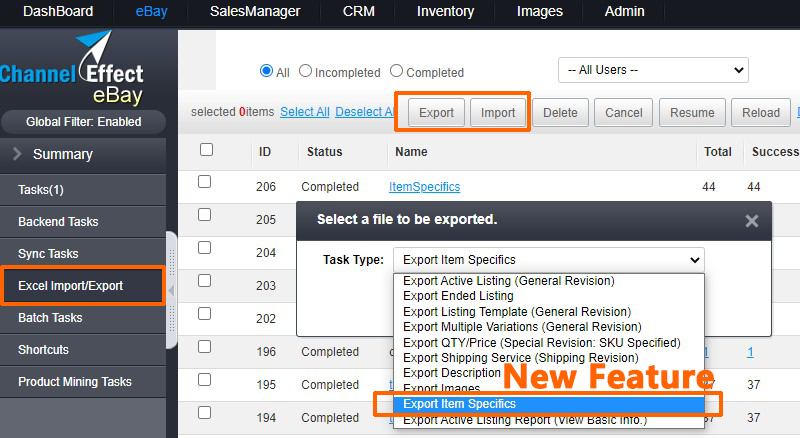
Task: Select the Incompleted radio button
Action: 305,71
